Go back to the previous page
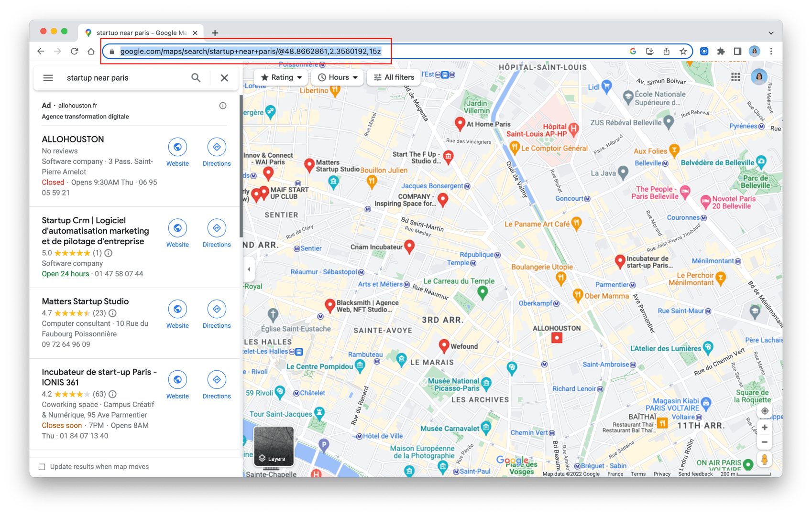 (x=41, y=51)
